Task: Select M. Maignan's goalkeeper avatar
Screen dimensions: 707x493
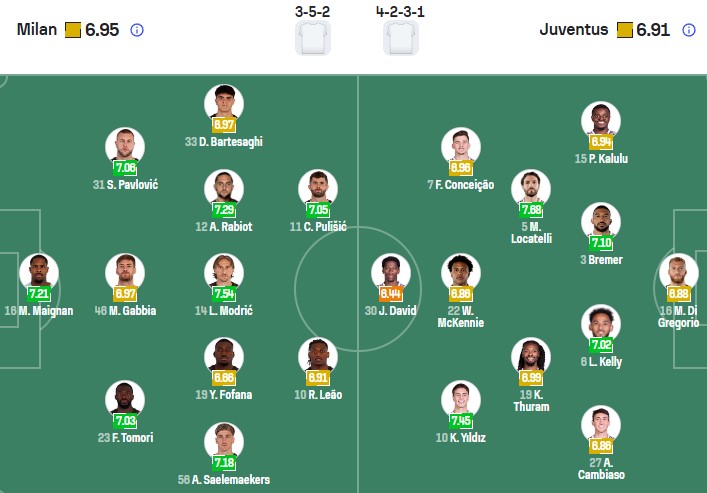Action: pos(38,272)
